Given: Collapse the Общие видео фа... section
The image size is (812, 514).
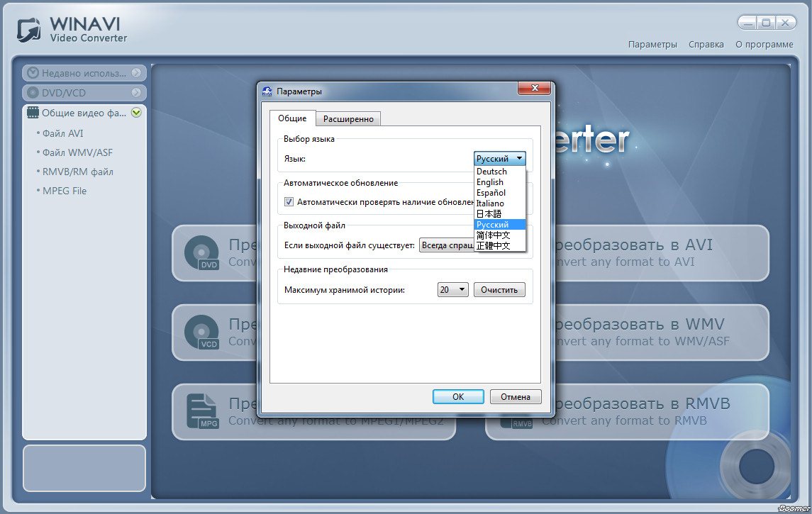Looking at the screenshot, I should [x=136, y=112].
